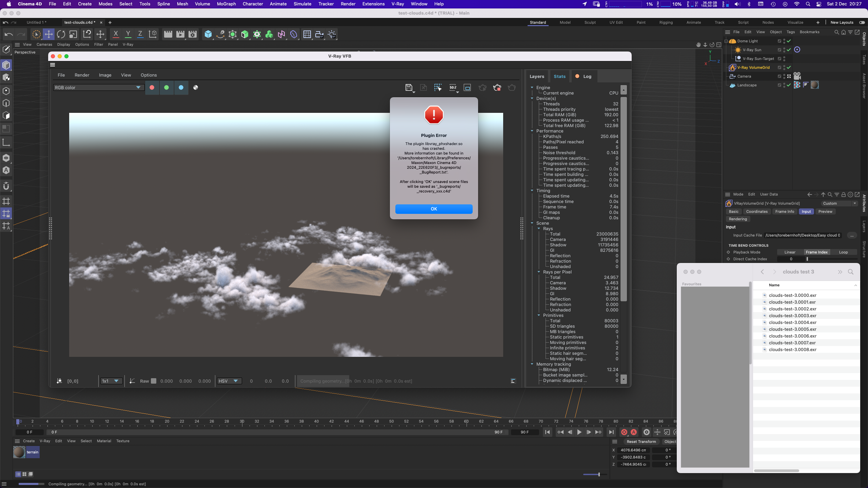Viewport: 868px width, 488px height.
Task: Open the HSV color model dropdown
Action: click(x=229, y=381)
